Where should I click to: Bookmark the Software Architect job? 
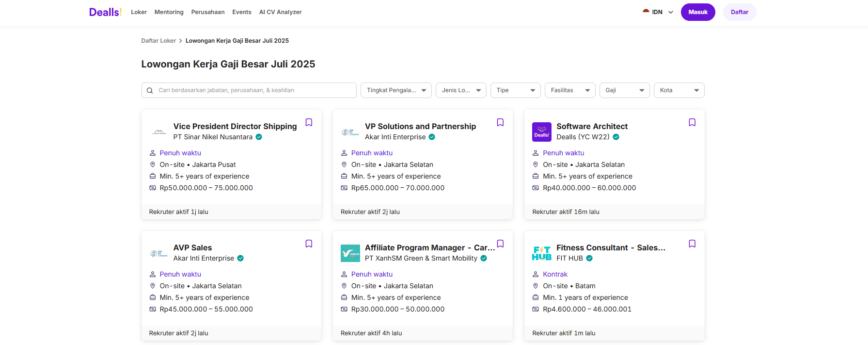692,122
